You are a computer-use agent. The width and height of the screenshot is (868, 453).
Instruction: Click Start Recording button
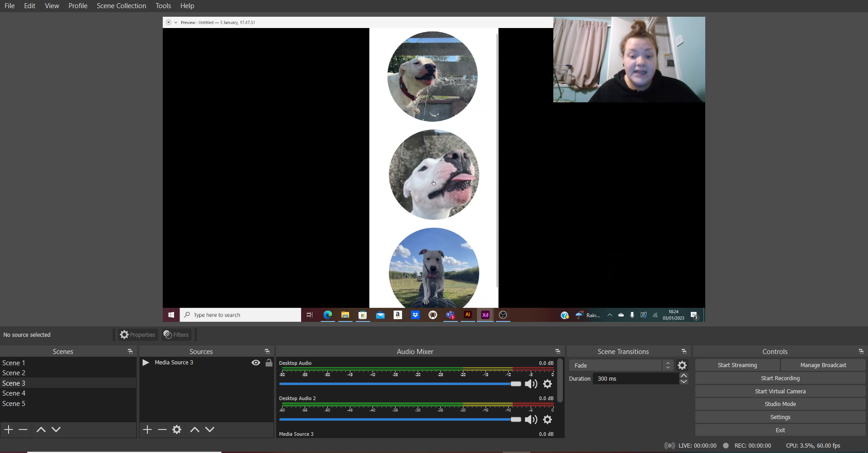pyautogui.click(x=780, y=378)
